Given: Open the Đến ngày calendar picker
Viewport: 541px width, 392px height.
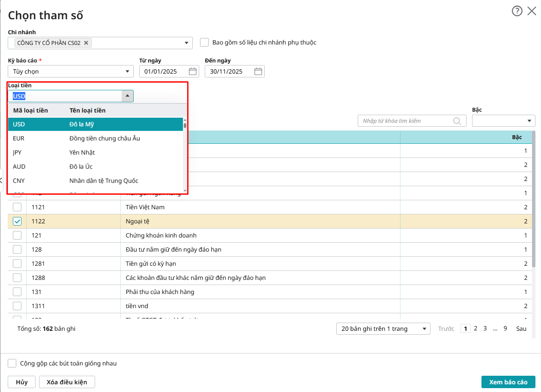Looking at the screenshot, I should click(x=258, y=71).
